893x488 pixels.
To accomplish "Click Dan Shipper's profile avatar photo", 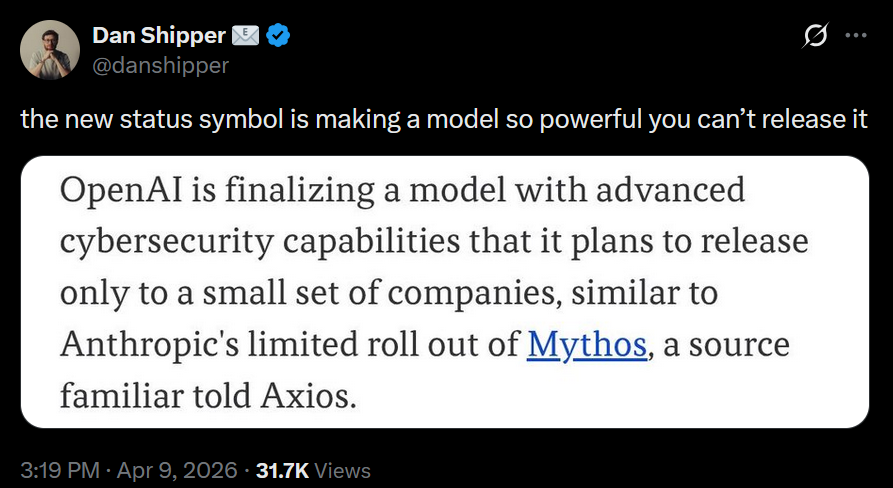I will (50, 50).
